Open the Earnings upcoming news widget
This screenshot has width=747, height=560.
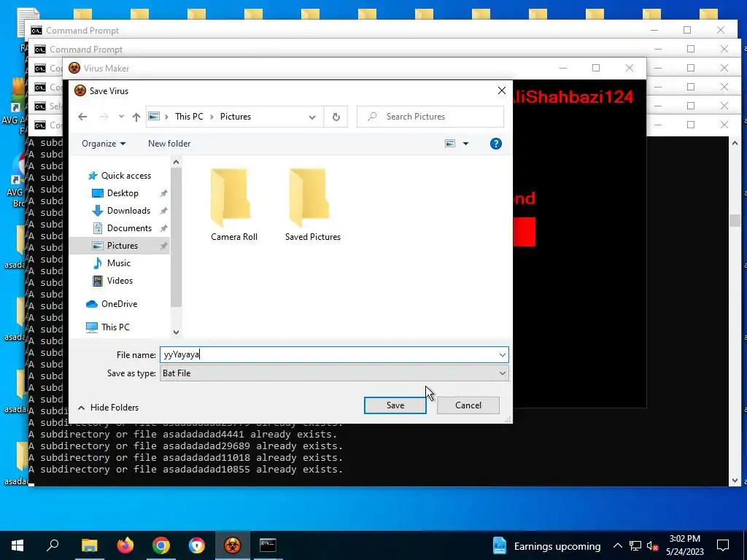coord(546,545)
